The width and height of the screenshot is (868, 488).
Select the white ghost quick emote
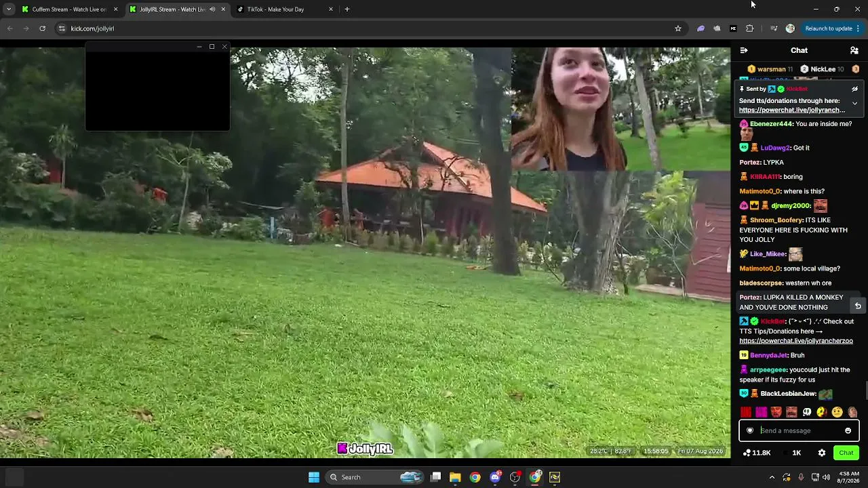tap(807, 412)
